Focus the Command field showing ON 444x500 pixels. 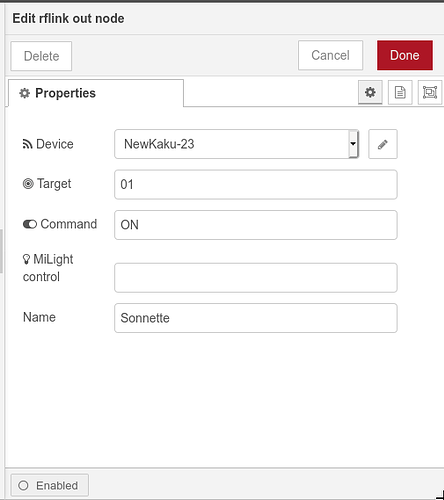[x=256, y=225]
